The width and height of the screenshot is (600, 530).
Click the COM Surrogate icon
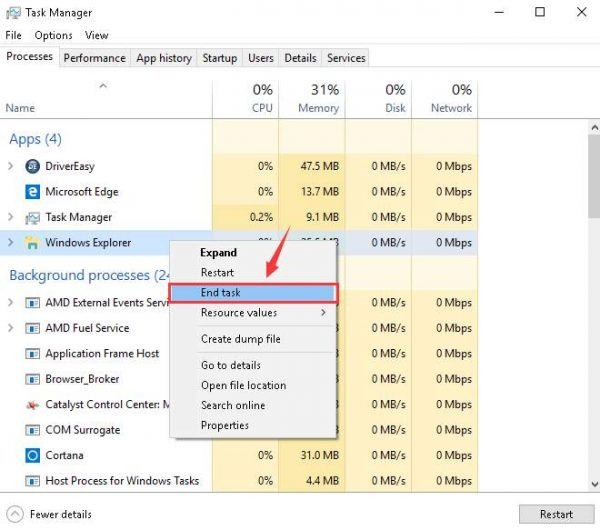[x=33, y=430]
